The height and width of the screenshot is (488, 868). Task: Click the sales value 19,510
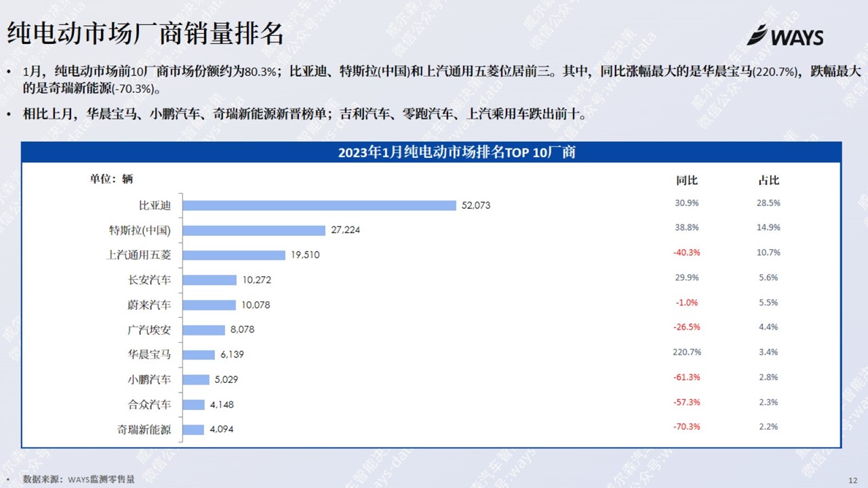pos(305,256)
